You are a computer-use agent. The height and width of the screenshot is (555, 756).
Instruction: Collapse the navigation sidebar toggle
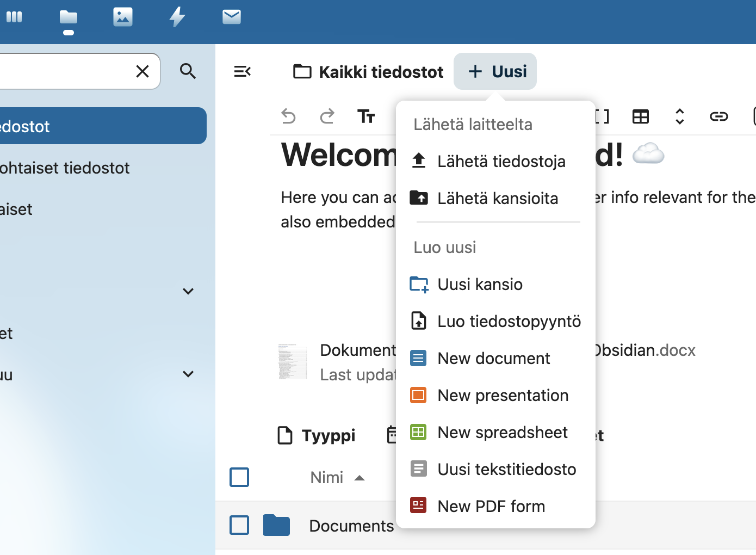coord(242,71)
